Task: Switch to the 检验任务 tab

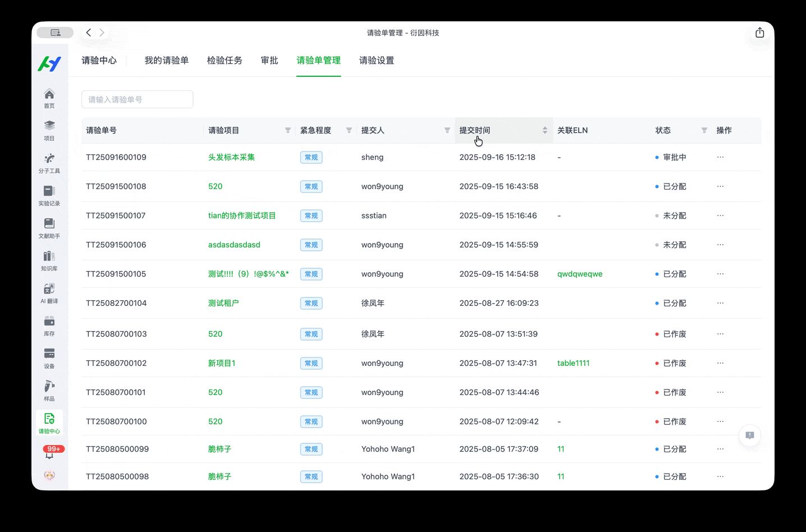Action: coord(225,61)
